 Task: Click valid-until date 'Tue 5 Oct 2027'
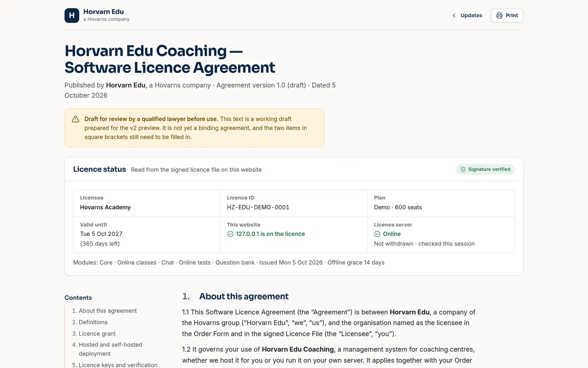point(101,234)
